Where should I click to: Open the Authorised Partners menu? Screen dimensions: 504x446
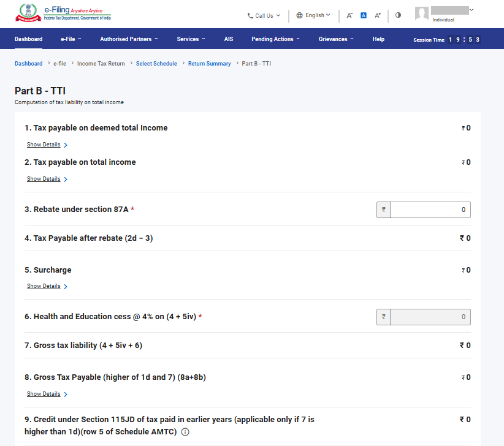[x=129, y=39]
